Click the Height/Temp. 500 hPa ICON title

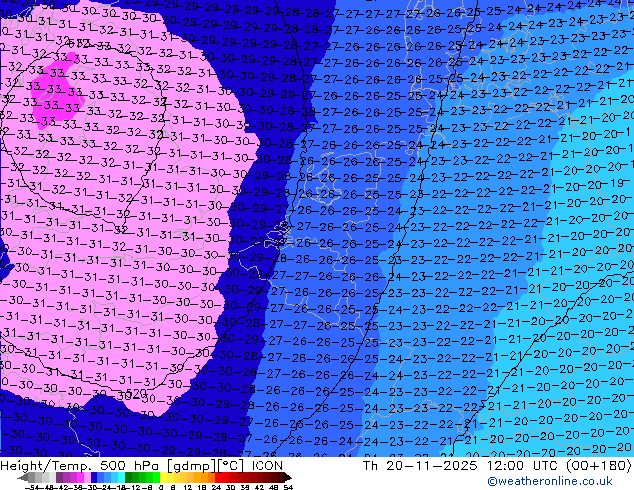tap(142, 465)
